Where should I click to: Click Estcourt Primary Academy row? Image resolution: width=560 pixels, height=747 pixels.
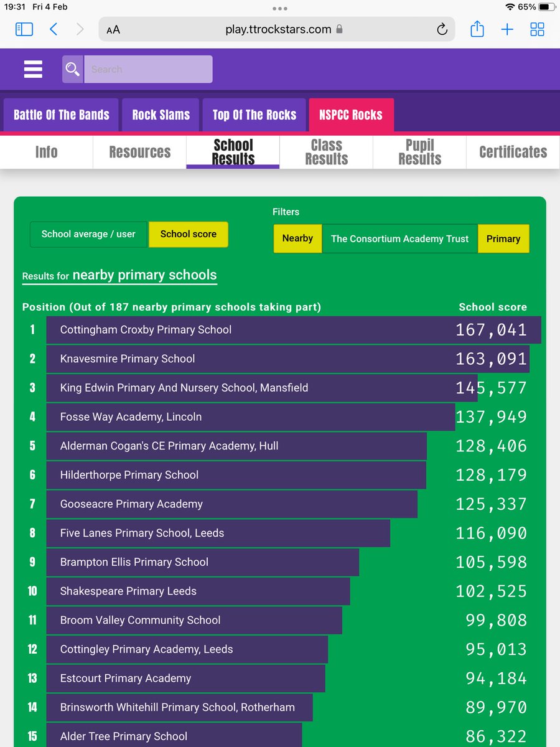point(185,679)
